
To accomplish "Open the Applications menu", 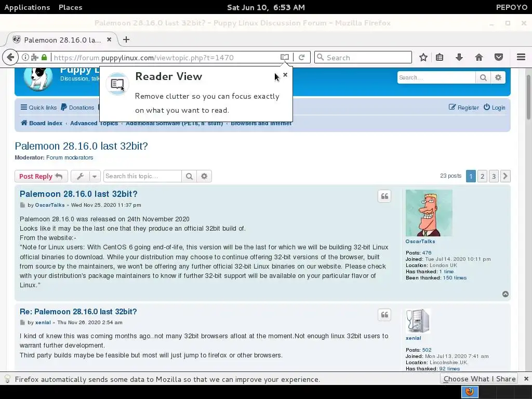I will [x=27, y=7].
